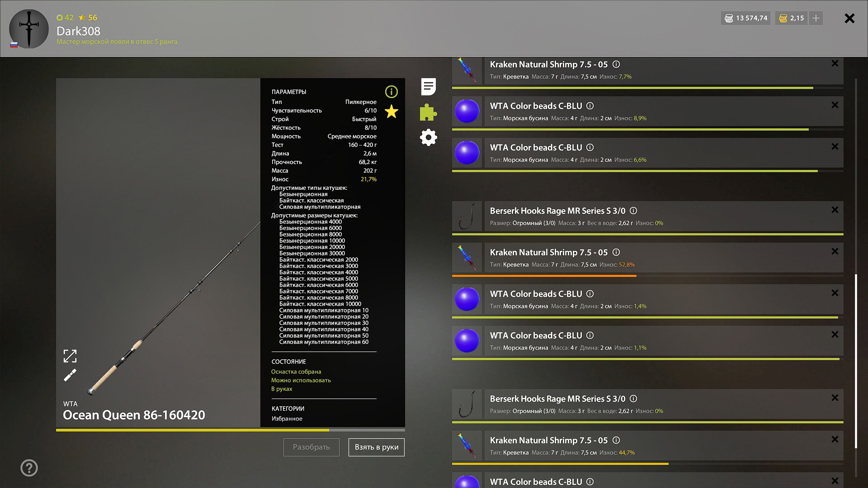Click the Взять в руки button

point(377,447)
